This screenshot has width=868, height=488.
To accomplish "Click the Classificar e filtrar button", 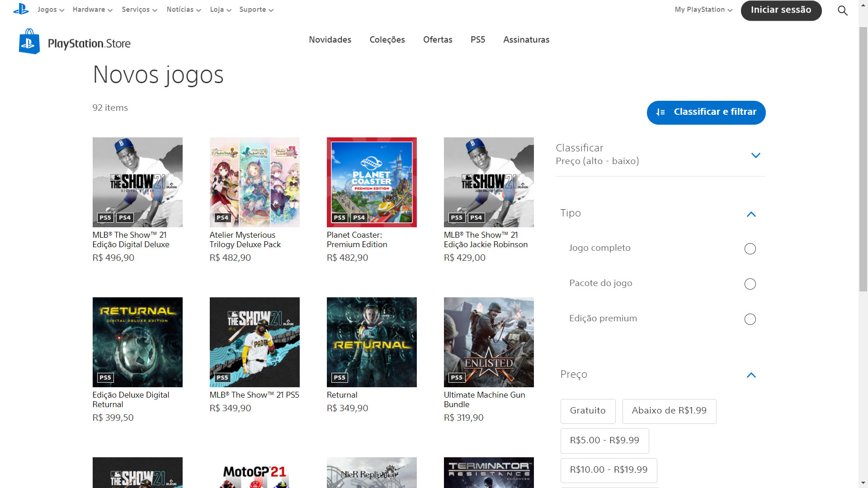I will click(706, 113).
